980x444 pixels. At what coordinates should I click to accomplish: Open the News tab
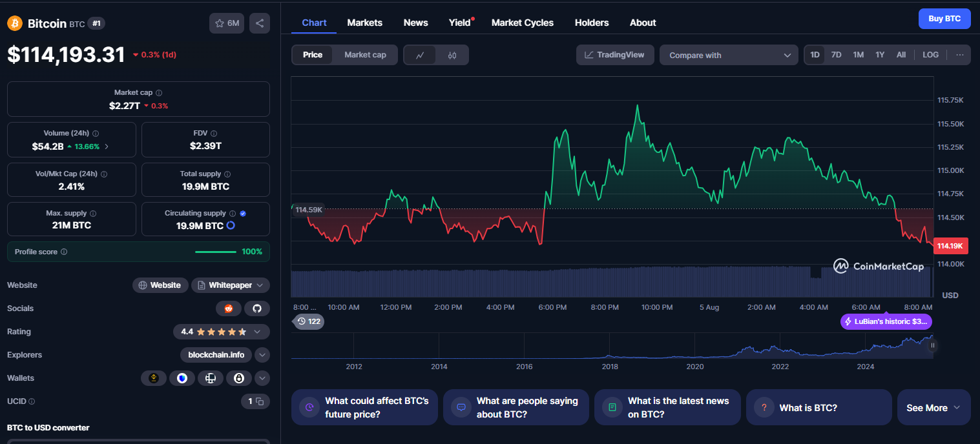click(416, 23)
